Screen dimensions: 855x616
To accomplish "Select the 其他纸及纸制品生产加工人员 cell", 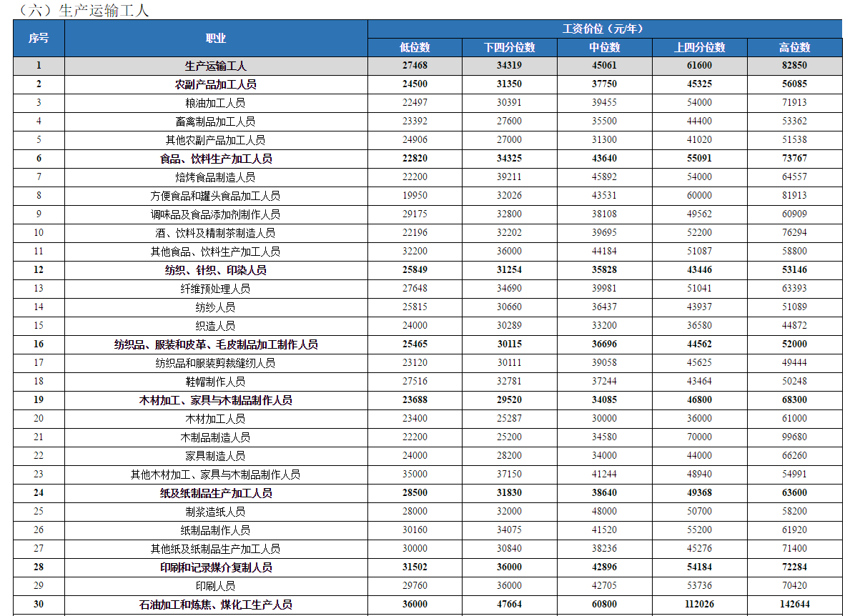I will pos(216,548).
